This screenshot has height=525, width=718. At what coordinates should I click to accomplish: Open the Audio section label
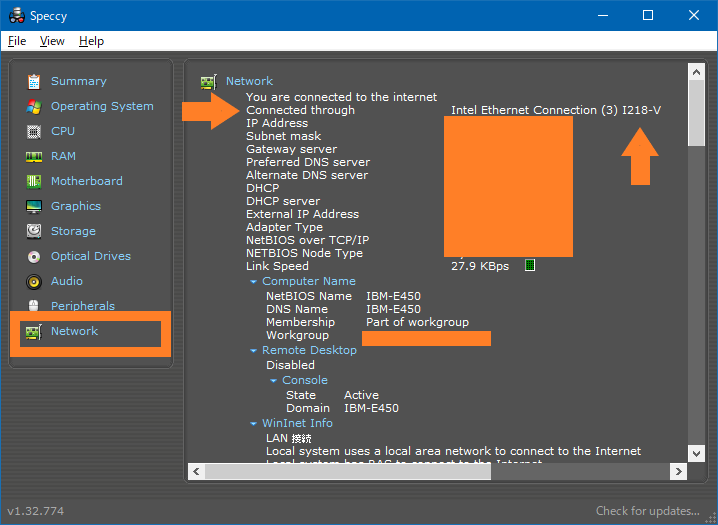coord(67,281)
